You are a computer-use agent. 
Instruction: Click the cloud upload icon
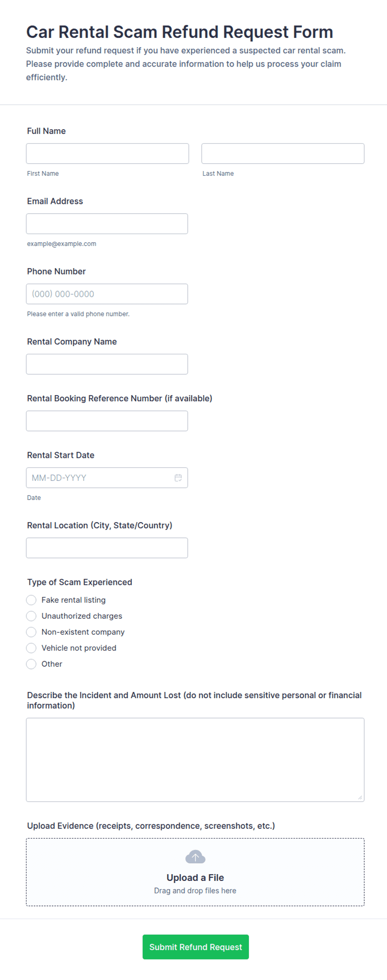point(195,857)
